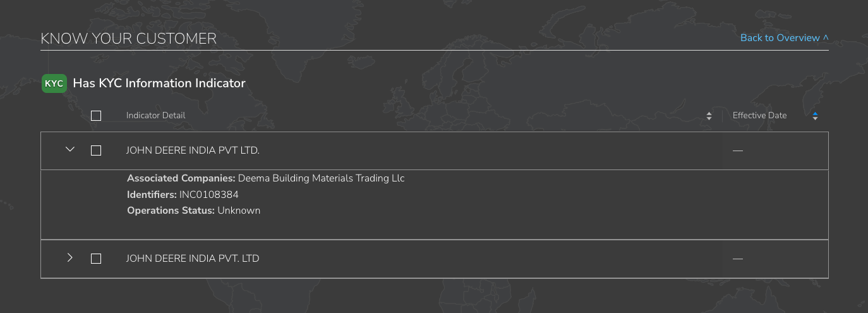The image size is (868, 313).
Task: Click the Operations Status Unknown value
Action: (239, 211)
